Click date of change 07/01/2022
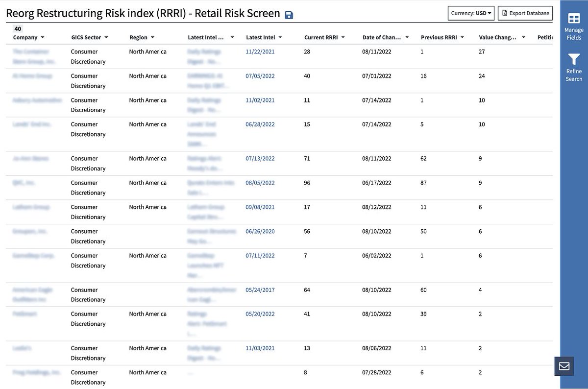Image resolution: width=588 pixels, height=389 pixels. pyautogui.click(x=377, y=76)
